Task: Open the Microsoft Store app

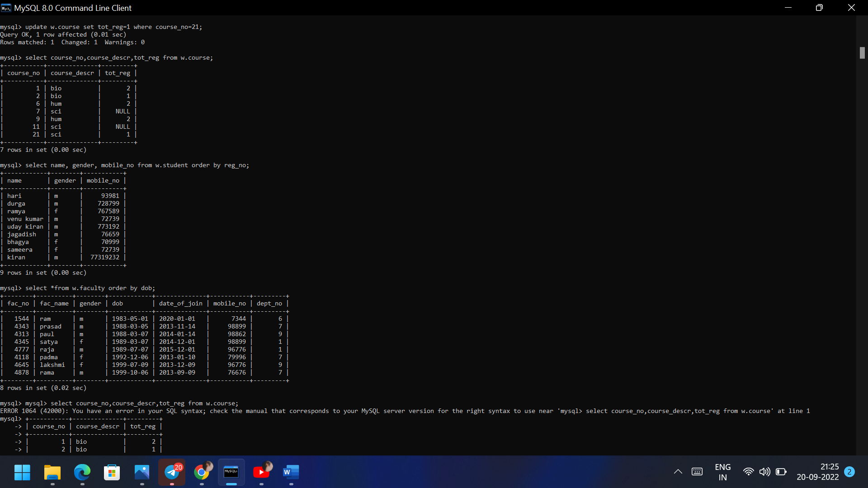Action: 111,473
